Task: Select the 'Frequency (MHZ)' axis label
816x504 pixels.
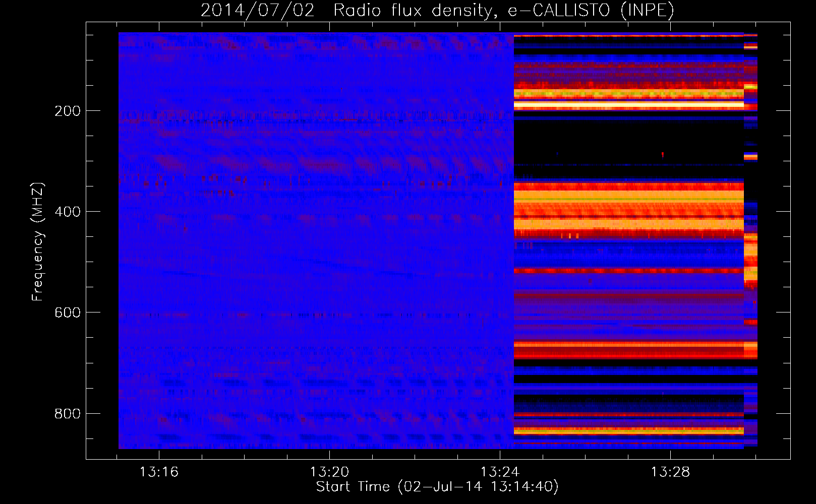Action: point(38,241)
